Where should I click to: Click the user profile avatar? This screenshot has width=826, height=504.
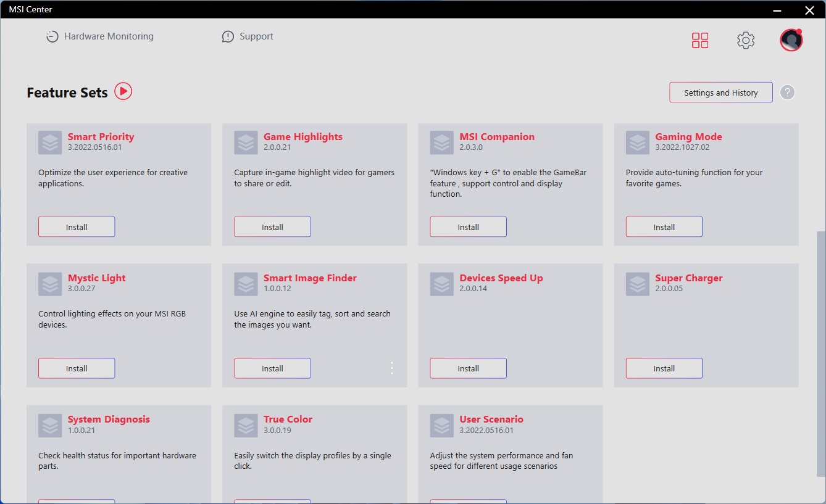791,41
